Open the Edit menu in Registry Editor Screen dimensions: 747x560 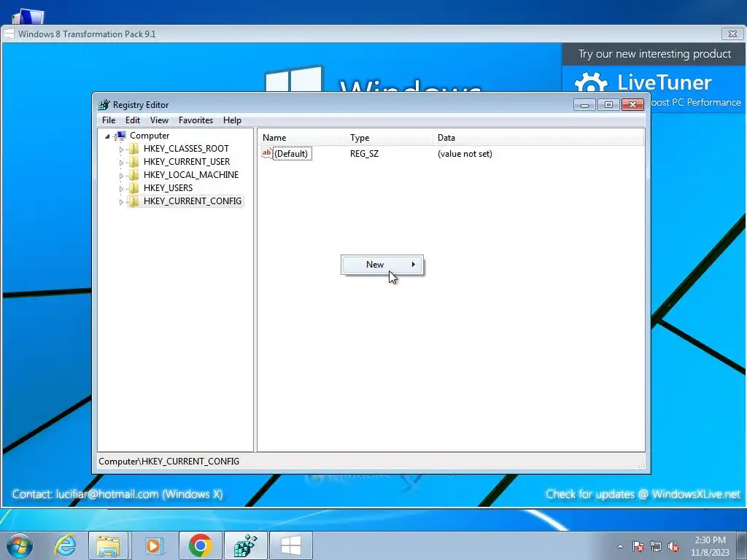tap(133, 120)
